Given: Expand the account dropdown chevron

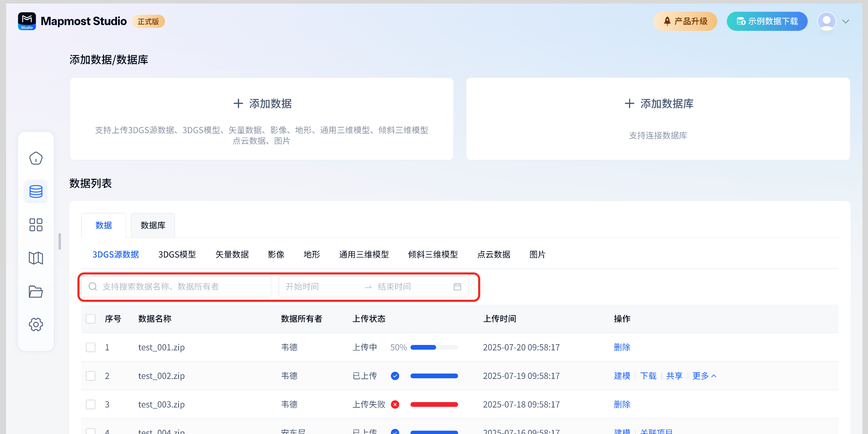Looking at the screenshot, I should pos(846,22).
